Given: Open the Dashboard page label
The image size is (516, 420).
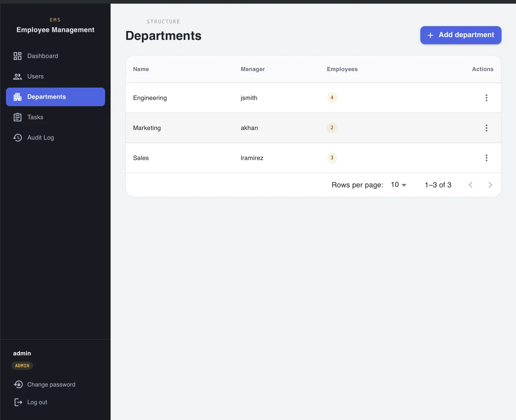Looking at the screenshot, I should click(x=43, y=56).
